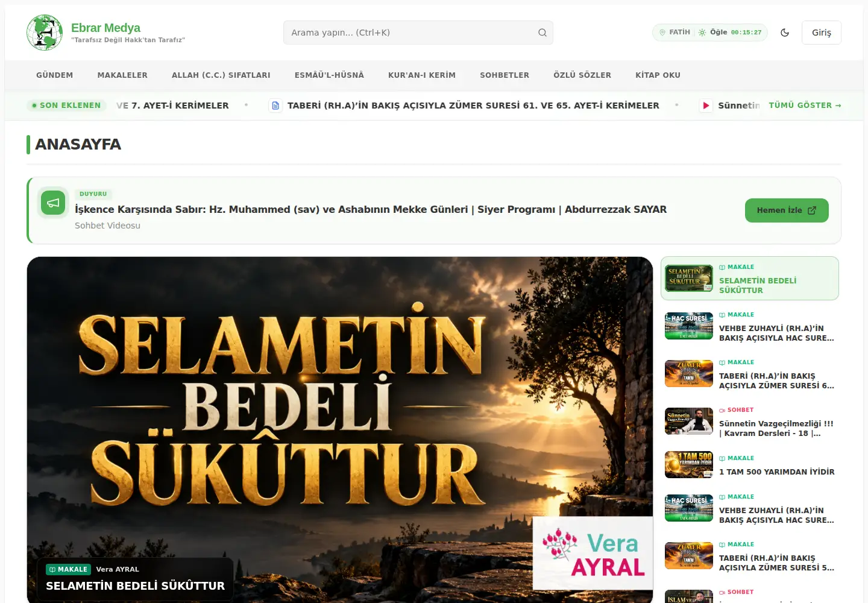Click the FATİH prayer time location label
The width and height of the screenshot is (868, 603).
click(x=679, y=33)
